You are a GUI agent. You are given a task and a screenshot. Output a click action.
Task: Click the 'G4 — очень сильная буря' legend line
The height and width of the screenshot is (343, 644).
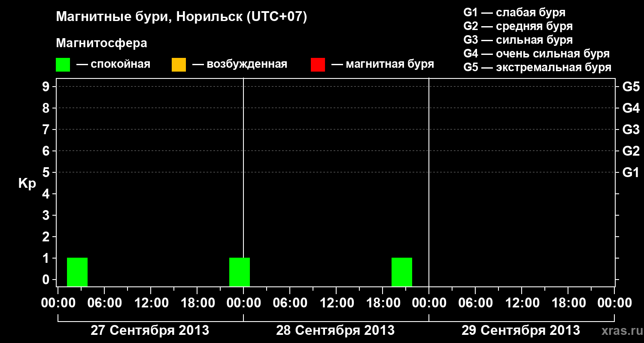[537, 54]
